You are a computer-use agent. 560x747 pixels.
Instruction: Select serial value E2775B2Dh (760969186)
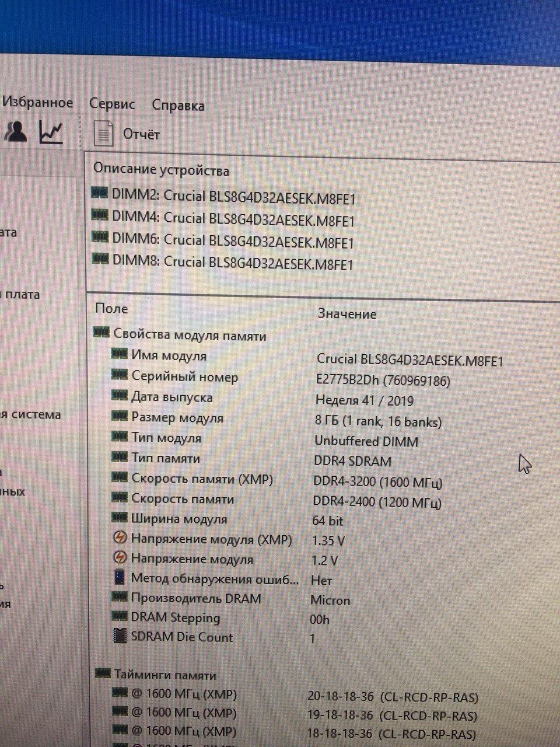click(383, 381)
